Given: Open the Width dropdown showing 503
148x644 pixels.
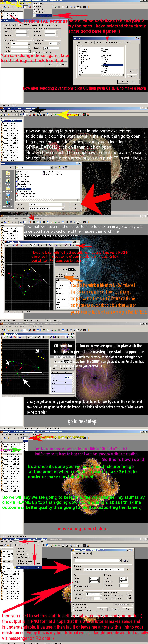Looking at the screenshot, I should (x=98, y=578).
